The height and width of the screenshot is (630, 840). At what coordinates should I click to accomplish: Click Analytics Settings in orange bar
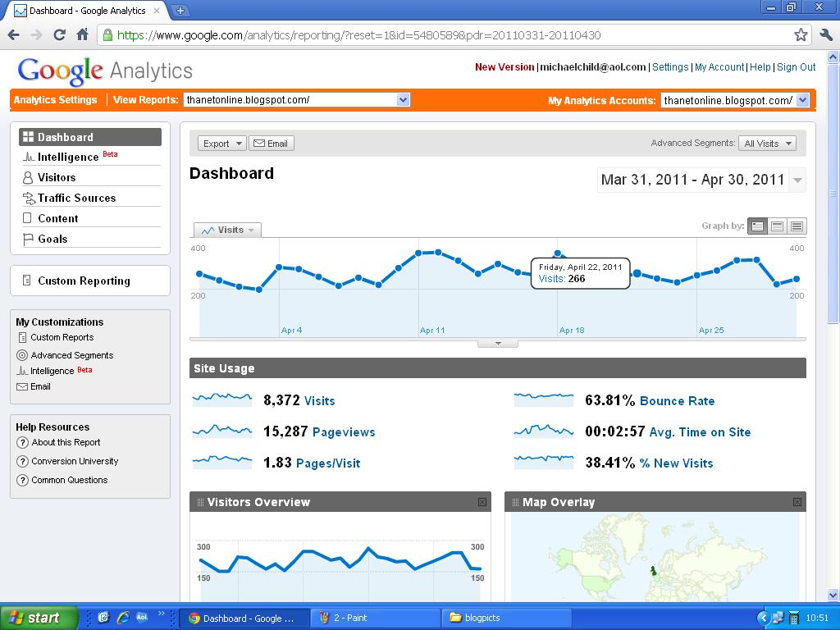[55, 99]
